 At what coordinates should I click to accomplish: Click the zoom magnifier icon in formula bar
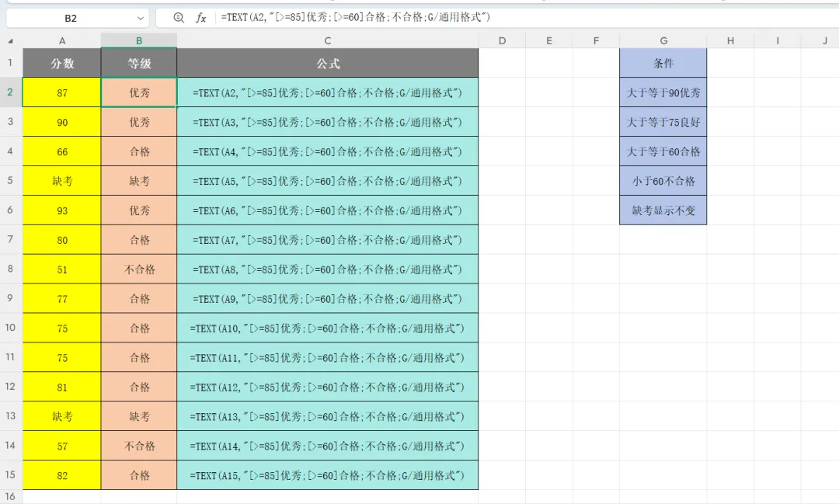coord(179,18)
